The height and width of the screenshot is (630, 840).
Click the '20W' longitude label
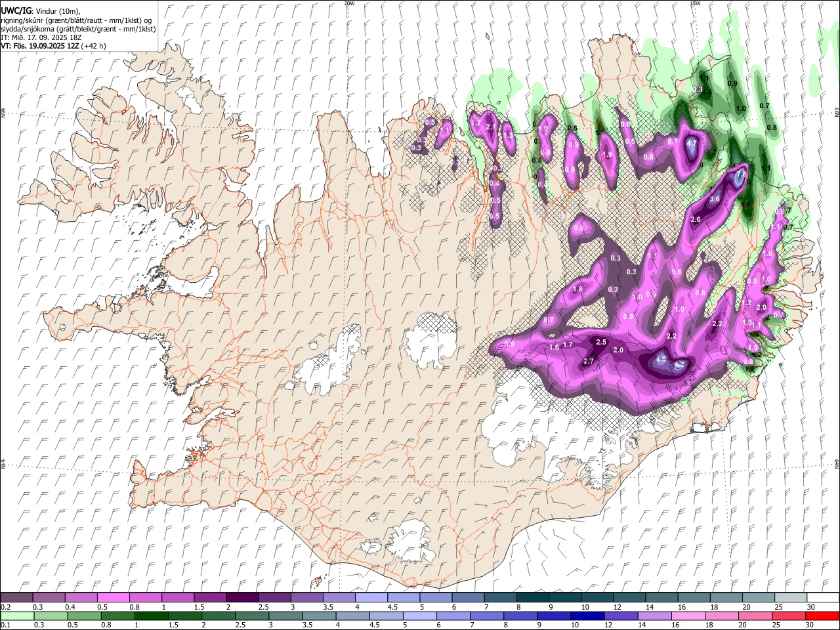point(349,3)
